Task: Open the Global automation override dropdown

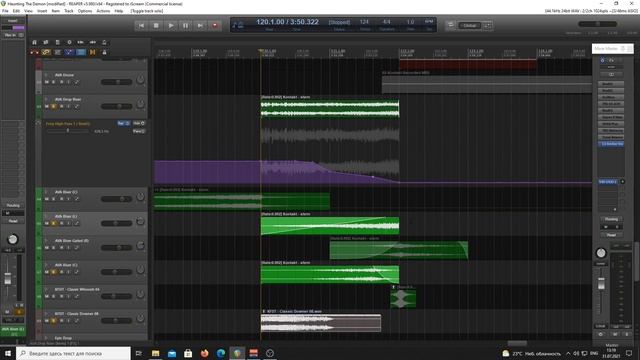Action: tap(469, 25)
